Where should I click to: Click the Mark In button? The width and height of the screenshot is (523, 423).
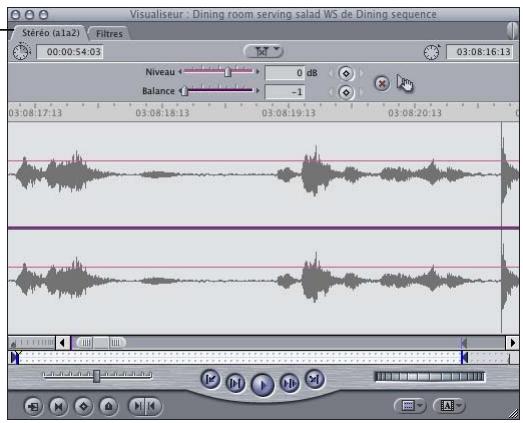137,406
